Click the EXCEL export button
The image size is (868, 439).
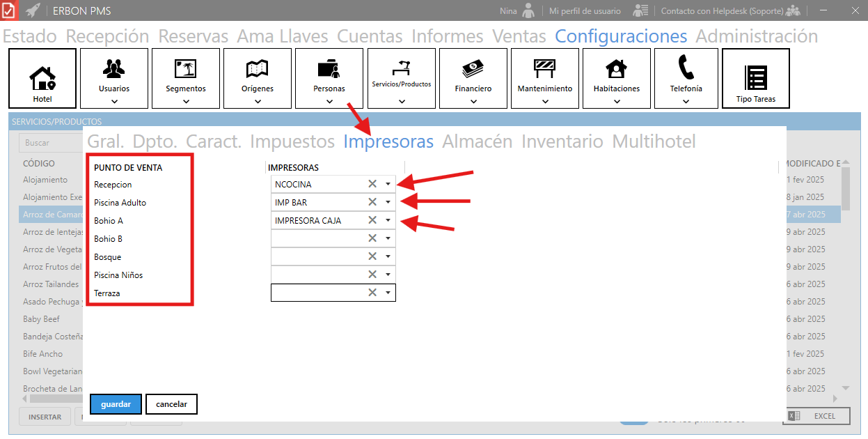coord(816,416)
